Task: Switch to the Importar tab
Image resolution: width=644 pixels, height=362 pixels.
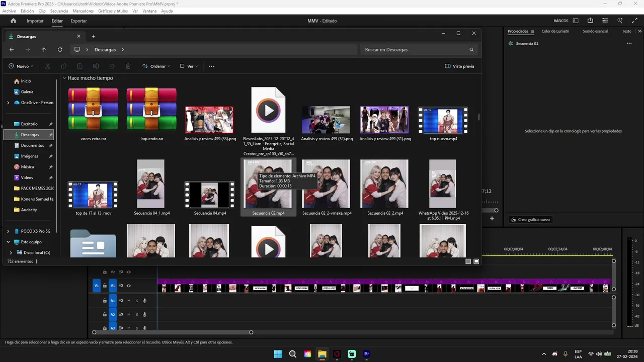Action: 35,21
